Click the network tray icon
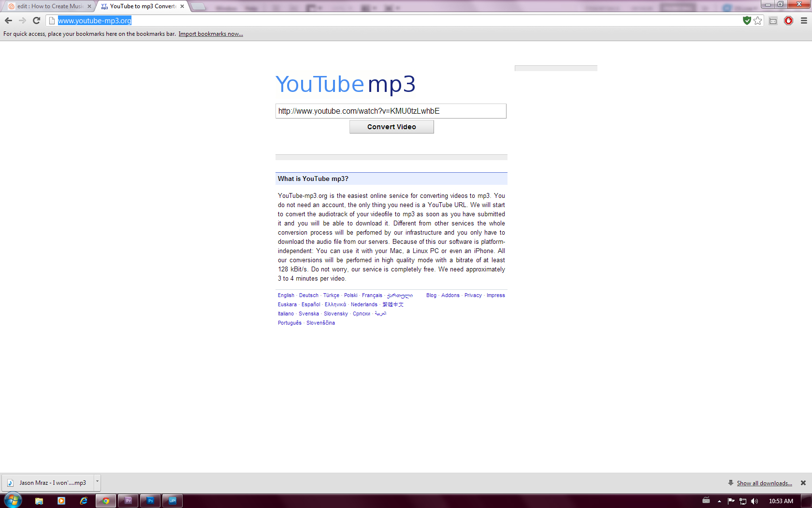812x508 pixels. tap(743, 501)
